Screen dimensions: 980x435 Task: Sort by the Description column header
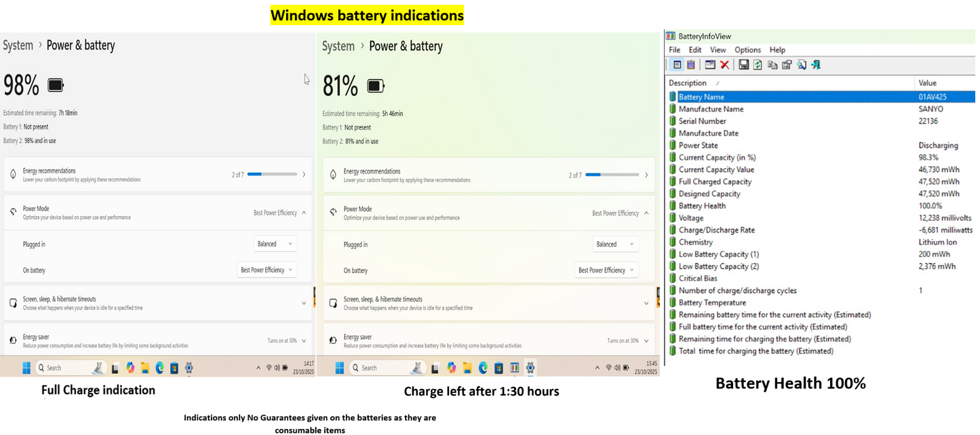point(688,83)
